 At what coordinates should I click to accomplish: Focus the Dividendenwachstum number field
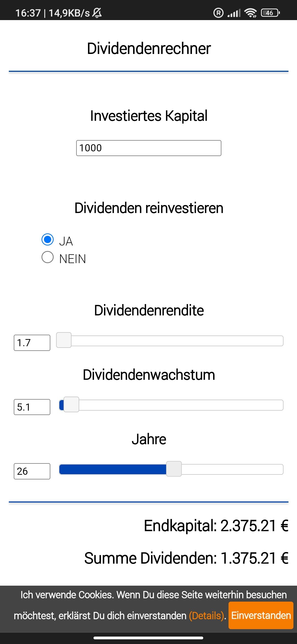[32, 407]
